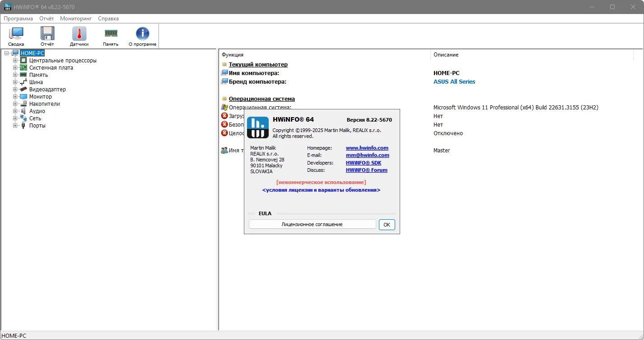Image resolution: width=644 pixels, height=340 pixels.
Task: Select the Аудио speaker tree item
Action: tap(37, 111)
